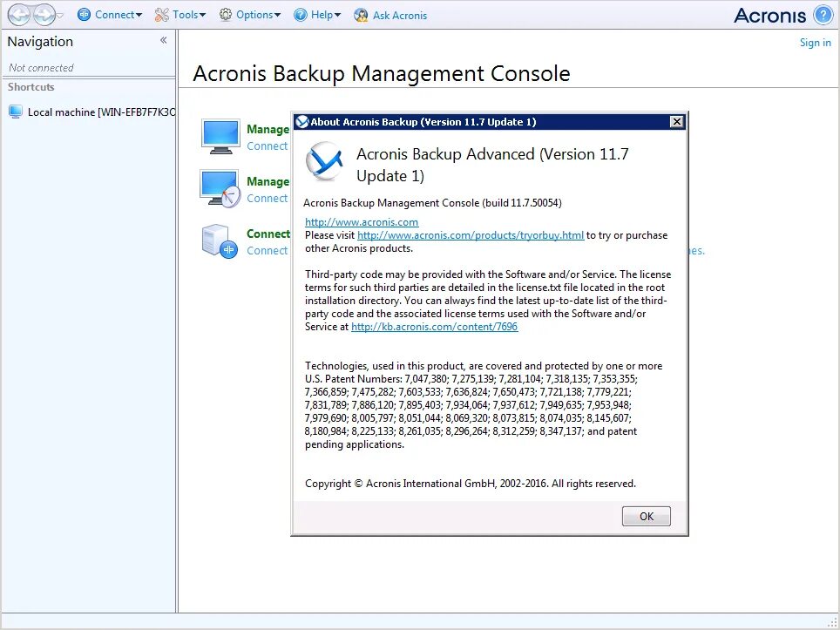Click the Acronis Backup Management Console heading

[x=382, y=73]
